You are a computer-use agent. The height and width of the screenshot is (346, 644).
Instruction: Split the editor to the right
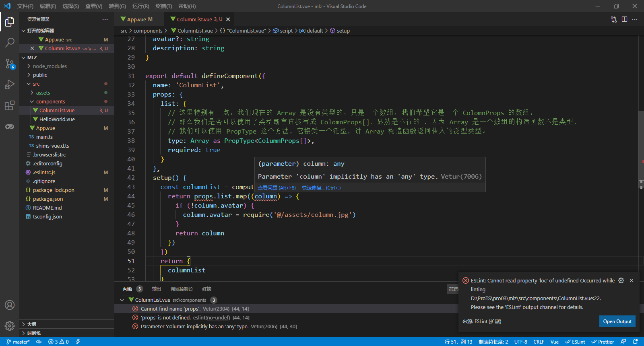(x=624, y=19)
